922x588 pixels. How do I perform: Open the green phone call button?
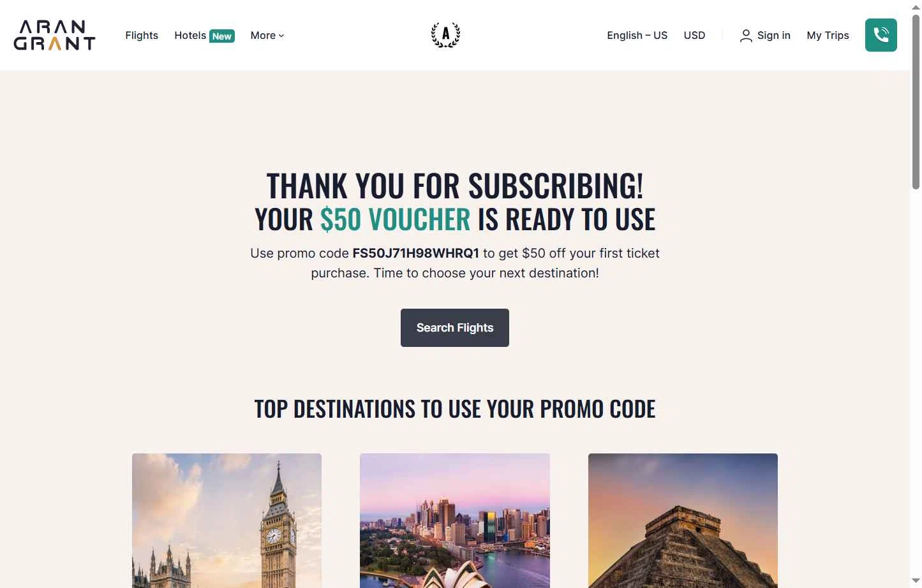click(x=881, y=35)
